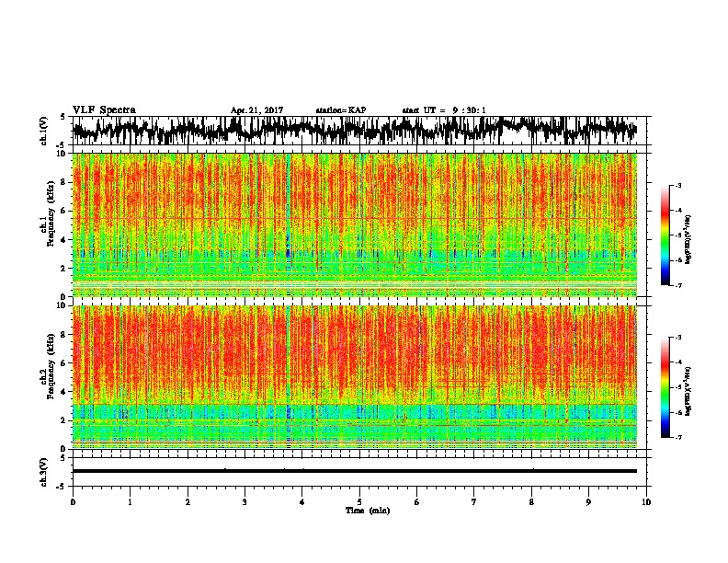Click the "8" kHz tick on the ch.1 axis
The height and width of the screenshot is (563, 728).
63,182
